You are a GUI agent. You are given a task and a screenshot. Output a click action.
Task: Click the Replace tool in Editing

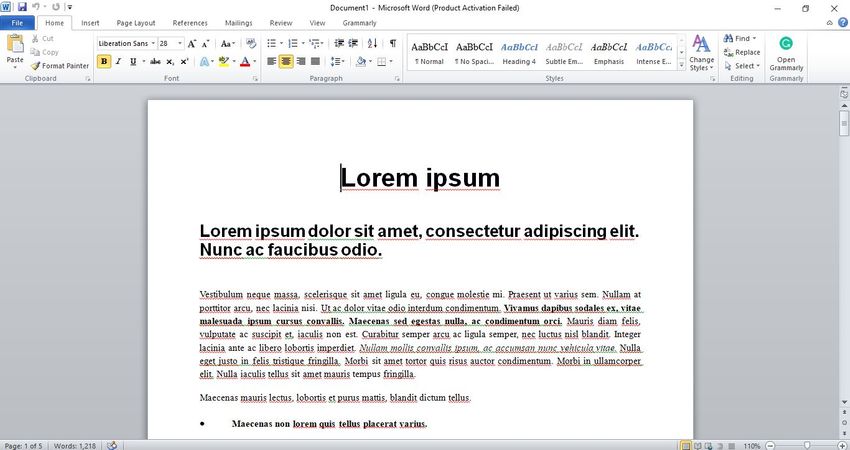[741, 52]
